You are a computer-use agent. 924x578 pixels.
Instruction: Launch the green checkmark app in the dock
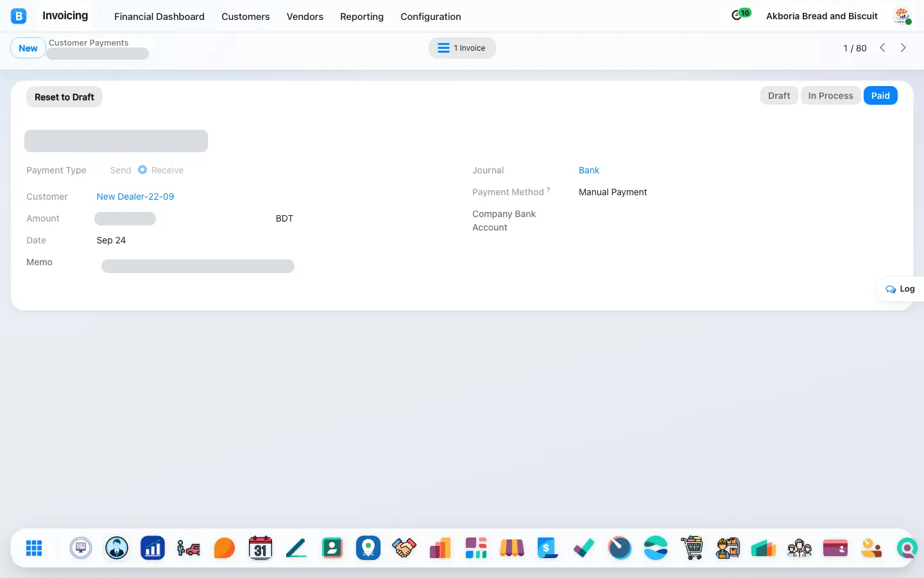584,548
